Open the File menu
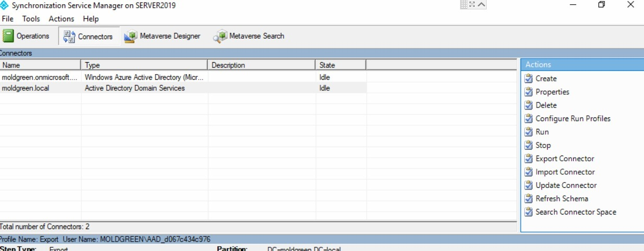644x251 pixels. pos(8,19)
